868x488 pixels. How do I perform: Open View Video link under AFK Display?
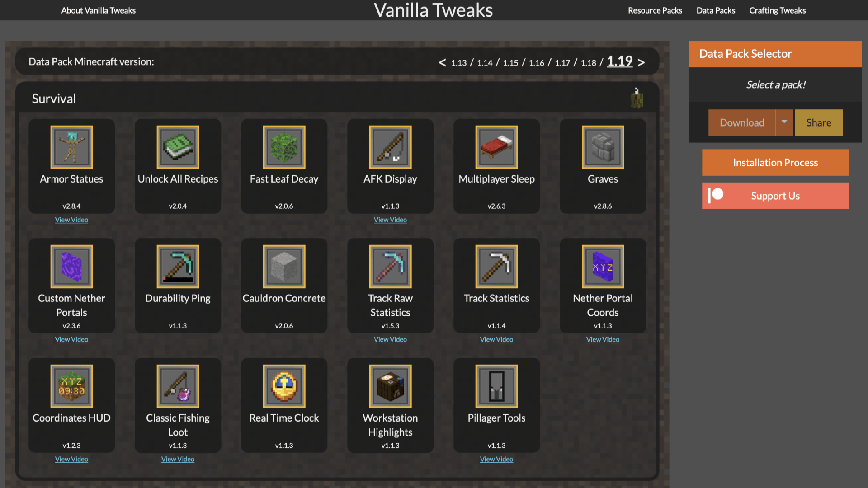pos(390,220)
